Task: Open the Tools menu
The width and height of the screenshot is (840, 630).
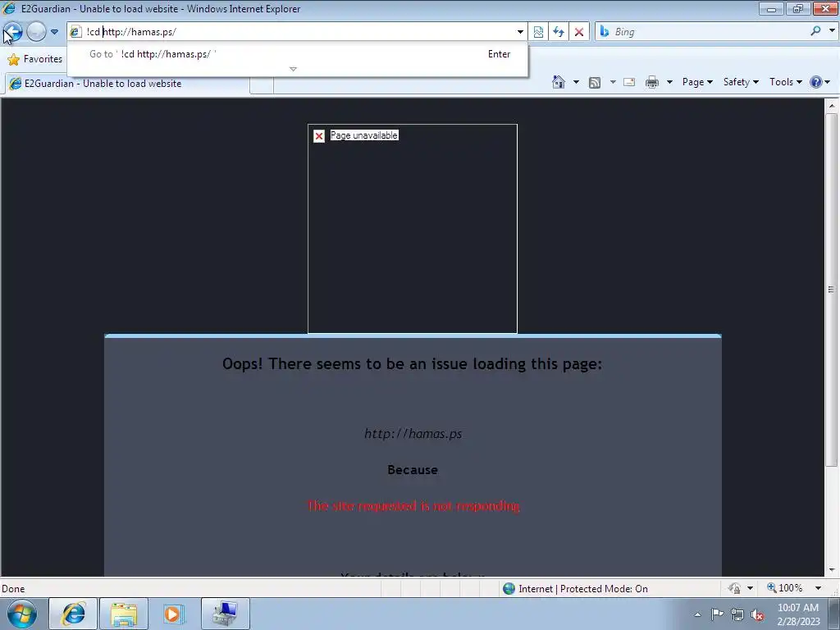Action: point(785,82)
